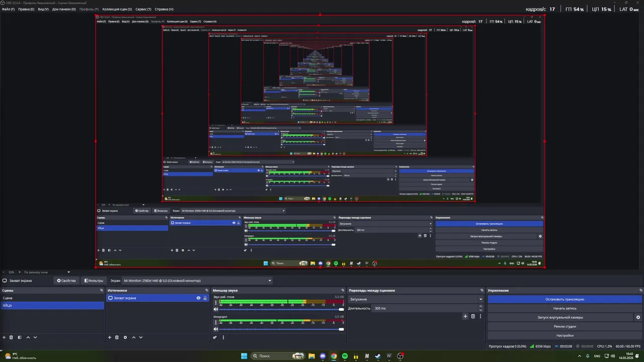Open three-dot menu for Микр/доп channel
The image size is (644, 362).
click(216, 323)
